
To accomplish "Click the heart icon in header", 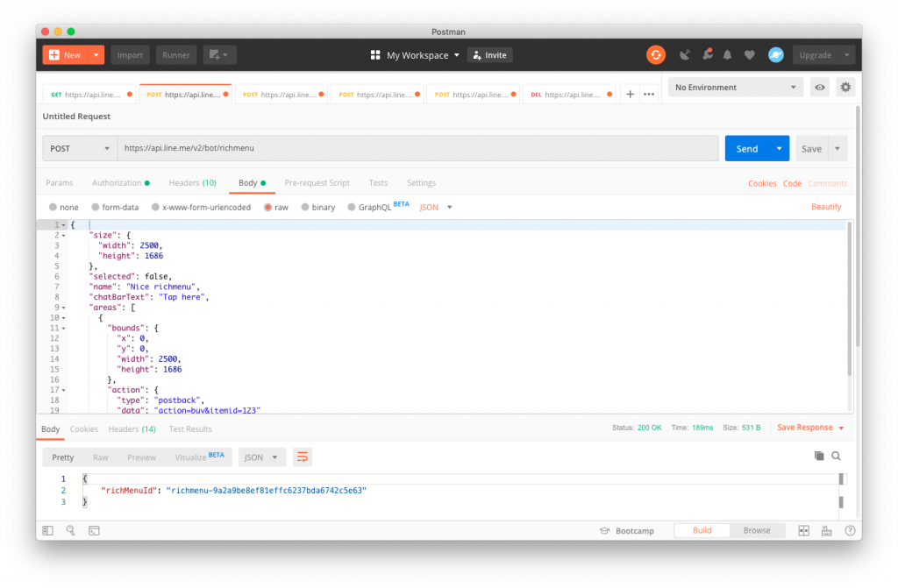I will (749, 55).
